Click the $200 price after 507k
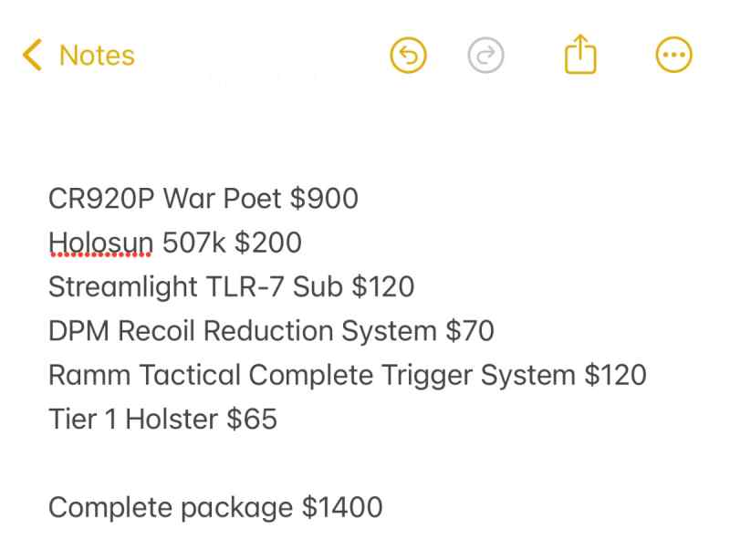Viewport: 730px width, 560px height. [268, 243]
